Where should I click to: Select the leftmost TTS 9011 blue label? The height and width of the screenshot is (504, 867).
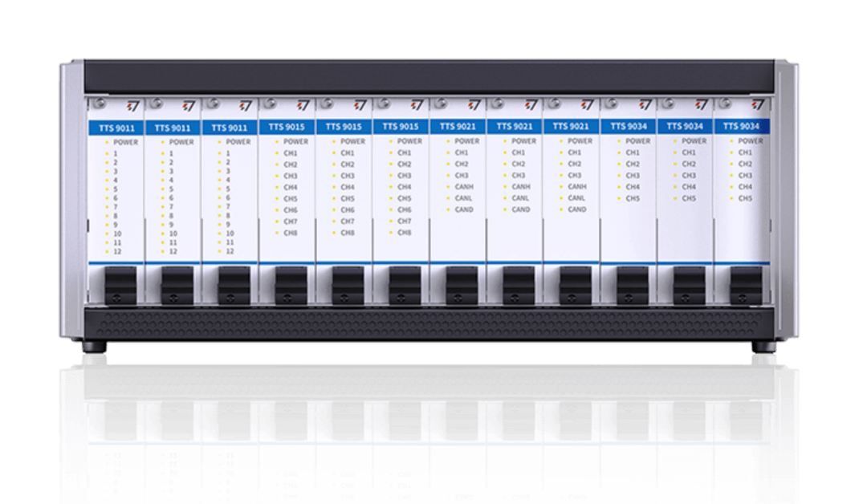pos(116,128)
